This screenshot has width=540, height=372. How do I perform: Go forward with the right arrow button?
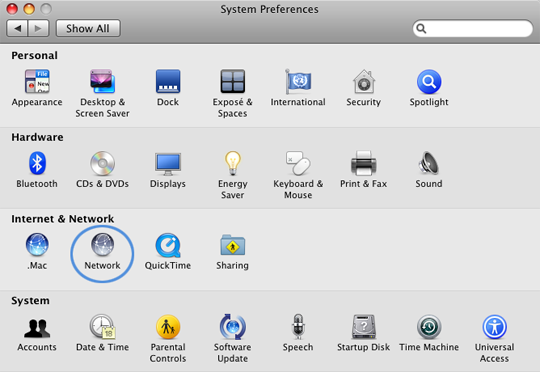(38, 28)
